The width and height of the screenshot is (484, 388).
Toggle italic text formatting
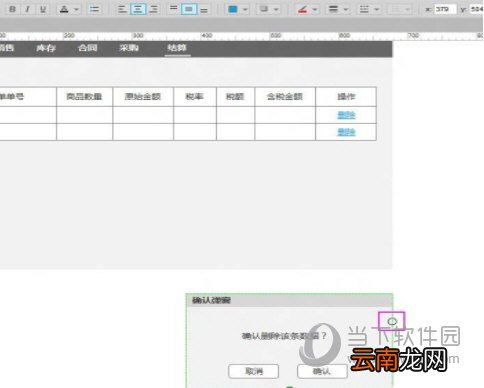(x=27, y=9)
